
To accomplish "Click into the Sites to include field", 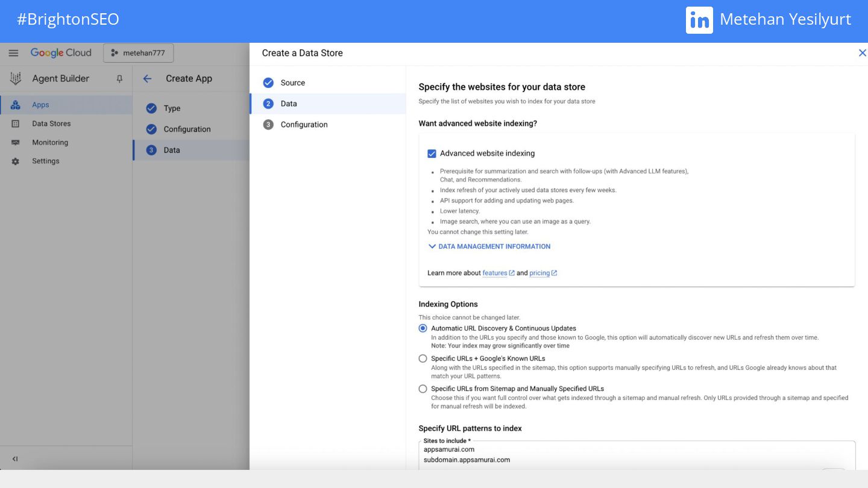I will (x=637, y=455).
